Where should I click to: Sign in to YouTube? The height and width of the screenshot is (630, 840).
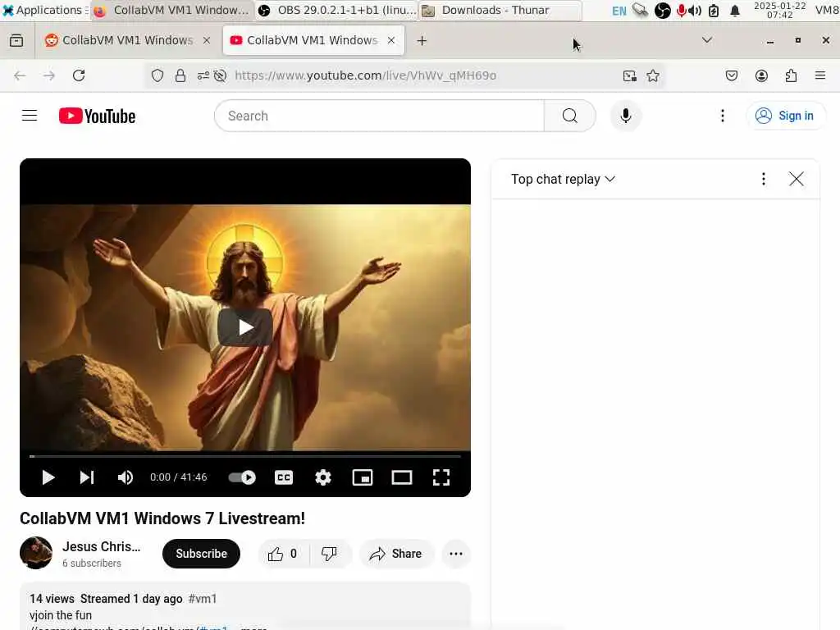785,116
